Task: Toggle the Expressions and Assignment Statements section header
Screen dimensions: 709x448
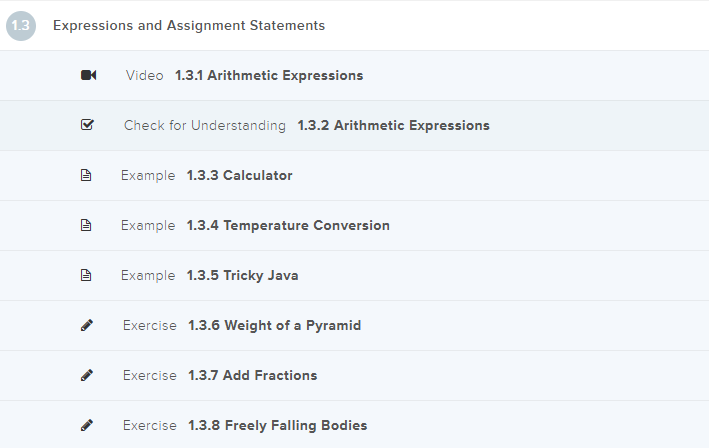Action: tap(189, 26)
